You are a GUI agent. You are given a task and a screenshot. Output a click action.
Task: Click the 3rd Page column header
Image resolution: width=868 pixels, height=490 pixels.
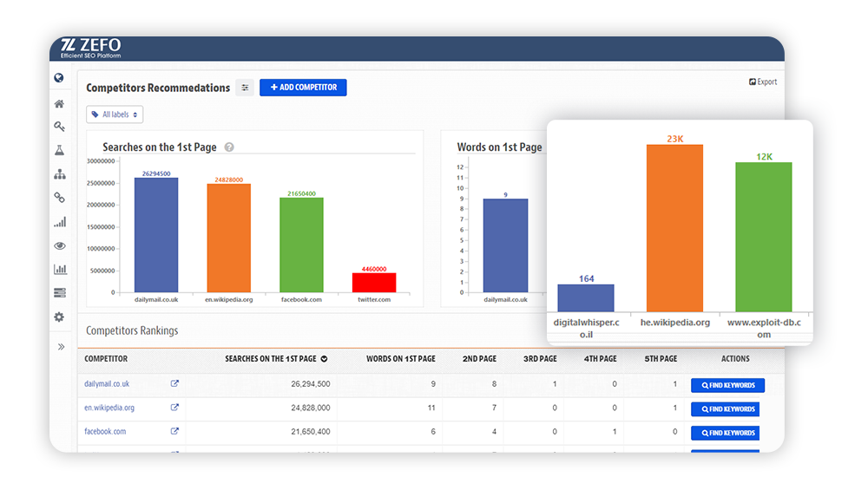(x=540, y=359)
